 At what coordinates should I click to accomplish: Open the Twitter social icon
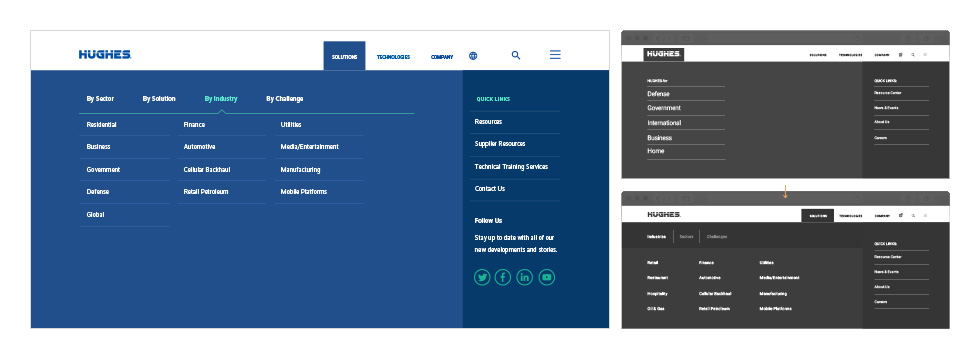tap(482, 278)
